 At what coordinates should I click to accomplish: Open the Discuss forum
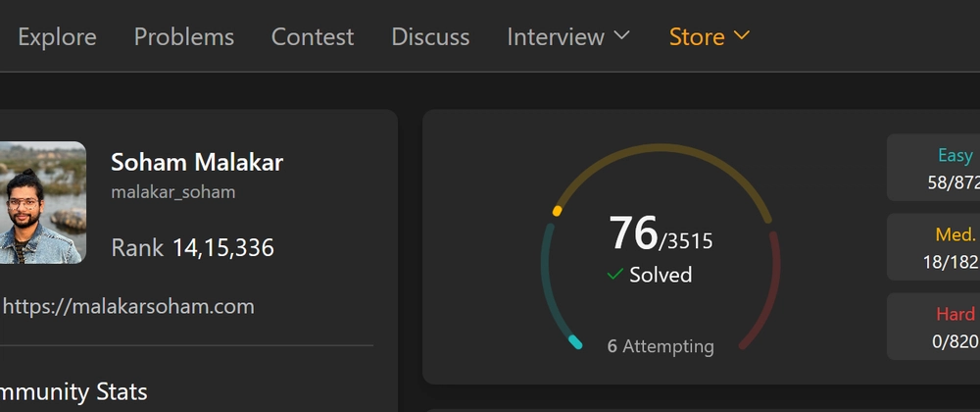tap(430, 37)
